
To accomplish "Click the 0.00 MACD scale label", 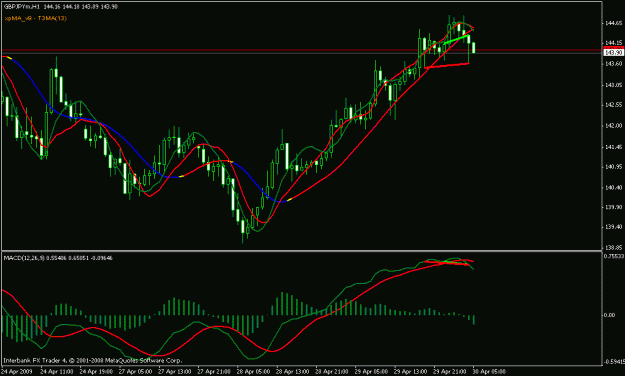I will [609, 315].
